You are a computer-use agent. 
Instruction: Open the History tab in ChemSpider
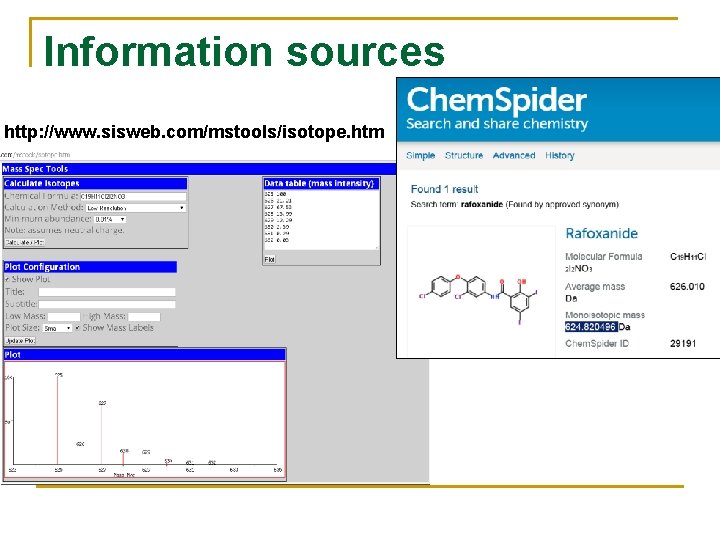(x=560, y=155)
